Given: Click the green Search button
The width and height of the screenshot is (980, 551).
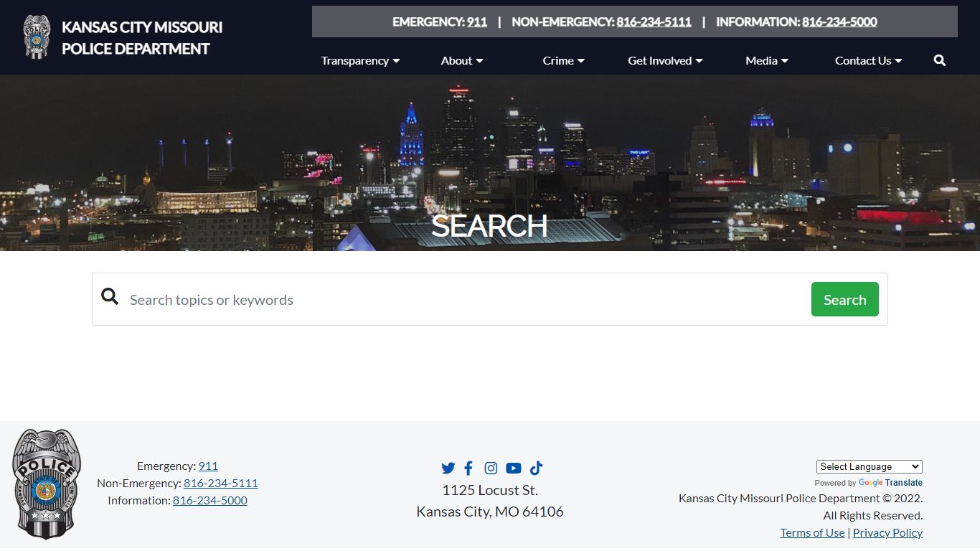Looking at the screenshot, I should point(845,299).
